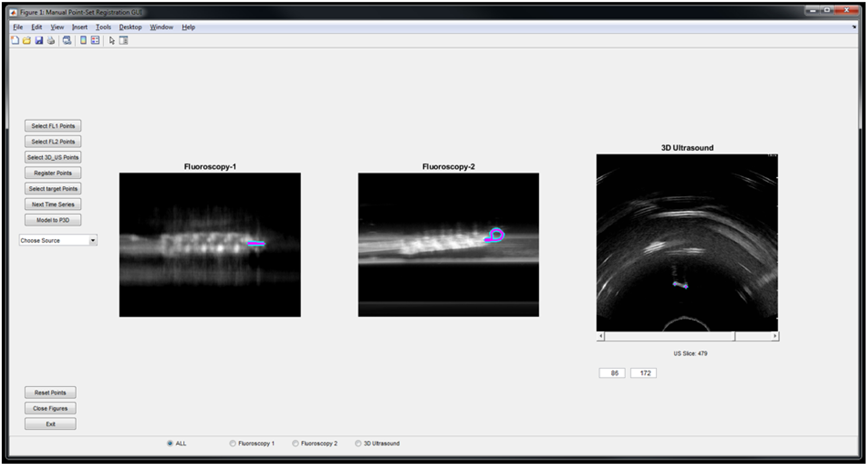Viewport: 868px width, 466px height.
Task: Open the Choose Source dropdown
Action: [x=58, y=241]
